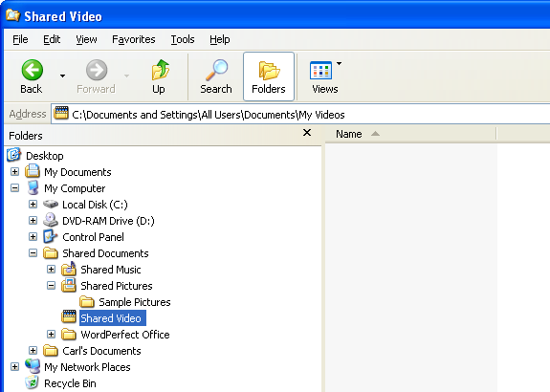
Task: Click the Recycle Bin icon
Action: 33,382
